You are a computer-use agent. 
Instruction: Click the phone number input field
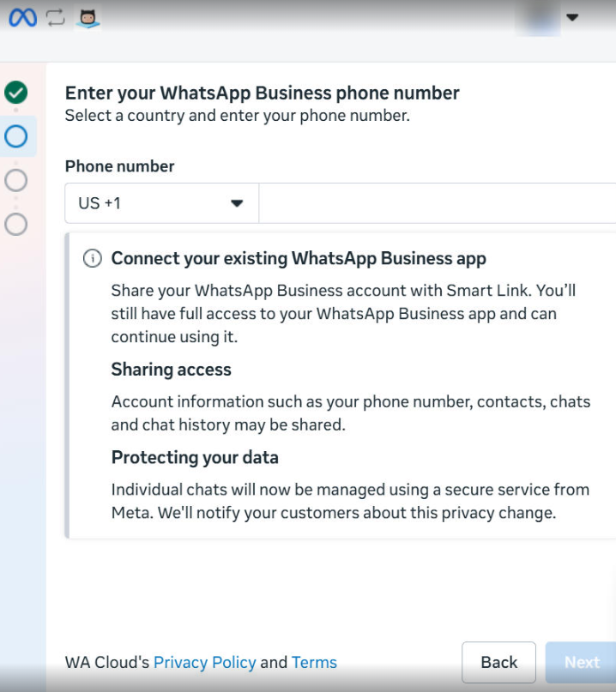click(437, 203)
